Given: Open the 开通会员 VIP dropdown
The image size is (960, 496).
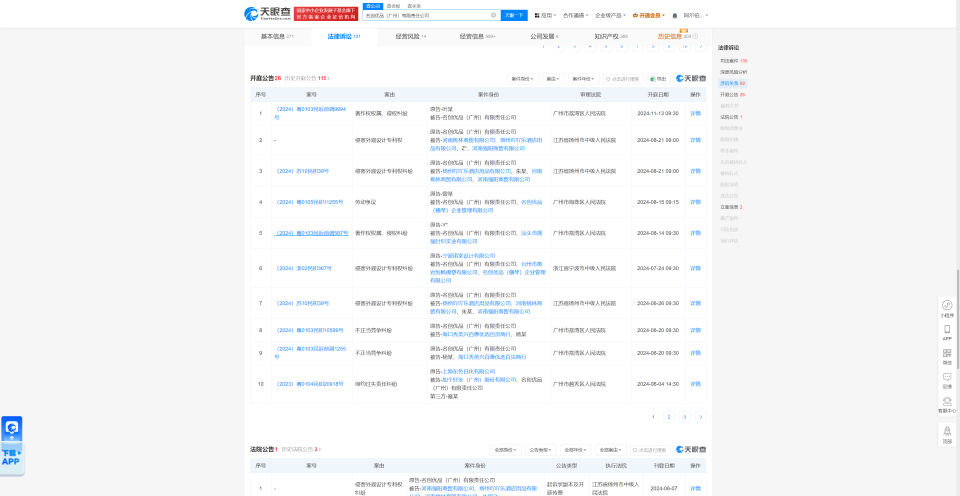Looking at the screenshot, I should [648, 15].
